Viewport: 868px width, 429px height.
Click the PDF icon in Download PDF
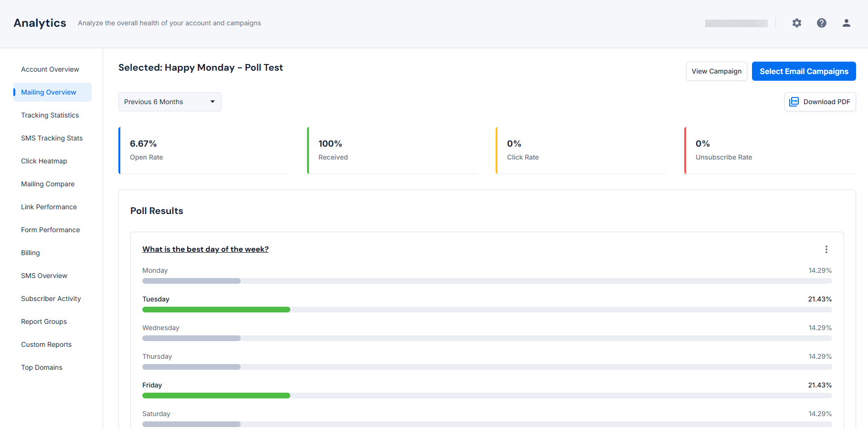pyautogui.click(x=794, y=102)
